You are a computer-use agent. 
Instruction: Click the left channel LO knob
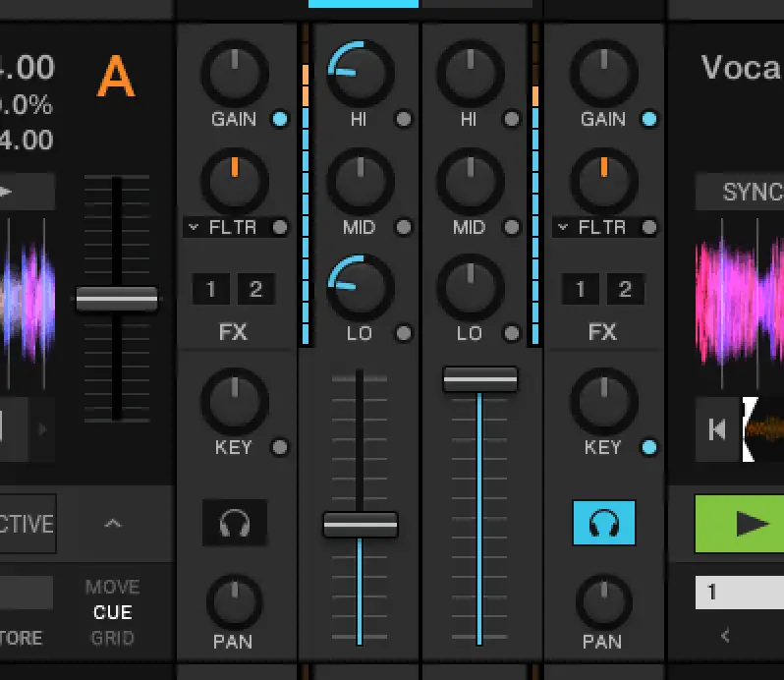click(x=360, y=288)
